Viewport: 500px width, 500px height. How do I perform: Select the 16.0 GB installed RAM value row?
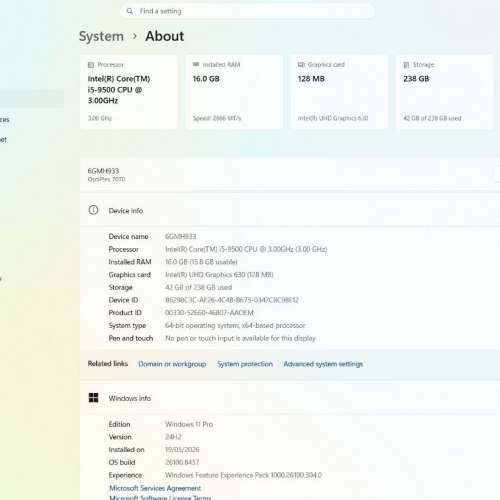click(201, 262)
